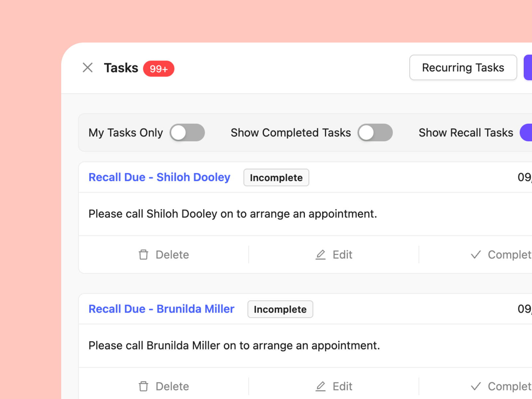The width and height of the screenshot is (532, 399).
Task: Click Incomplete badge on Brunilda Miller task
Action: click(x=280, y=309)
